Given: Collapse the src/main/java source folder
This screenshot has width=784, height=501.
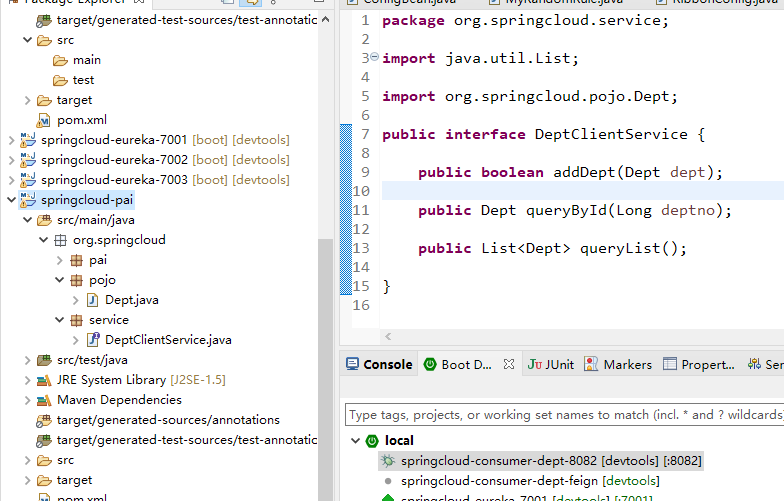Looking at the screenshot, I should (x=28, y=220).
